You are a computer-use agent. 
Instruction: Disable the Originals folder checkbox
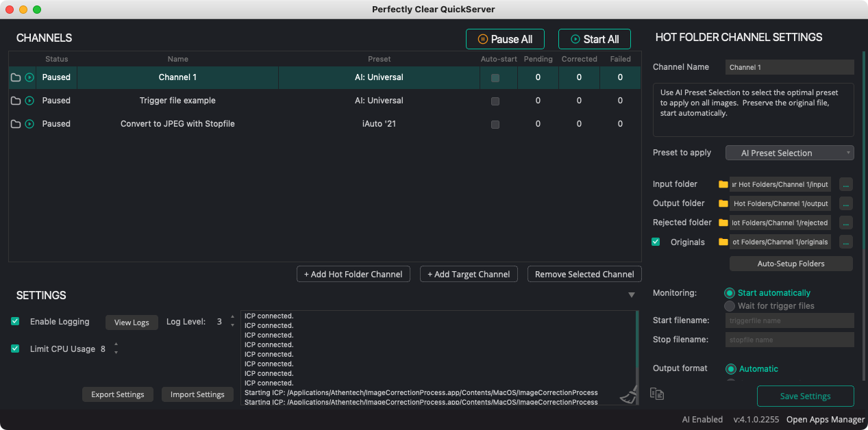(x=656, y=242)
